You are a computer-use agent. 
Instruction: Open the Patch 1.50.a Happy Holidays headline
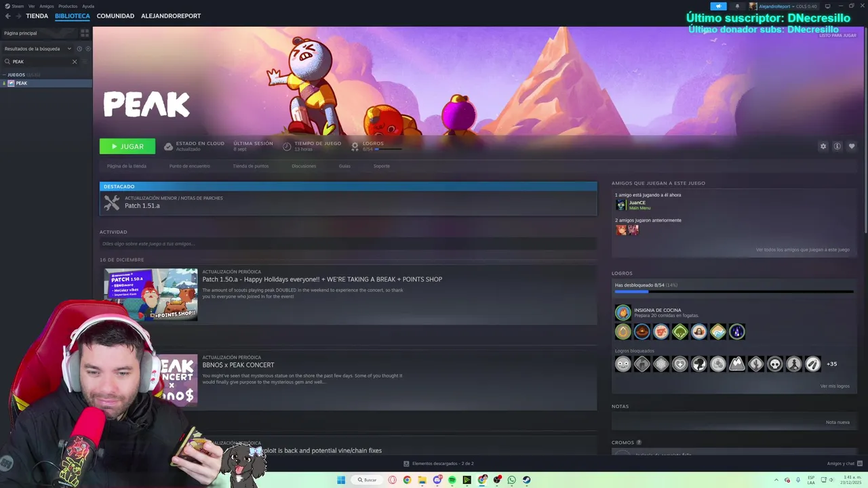[x=322, y=279]
